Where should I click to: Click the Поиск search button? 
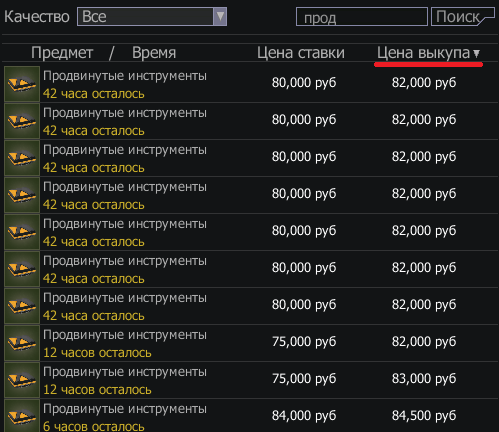462,17
